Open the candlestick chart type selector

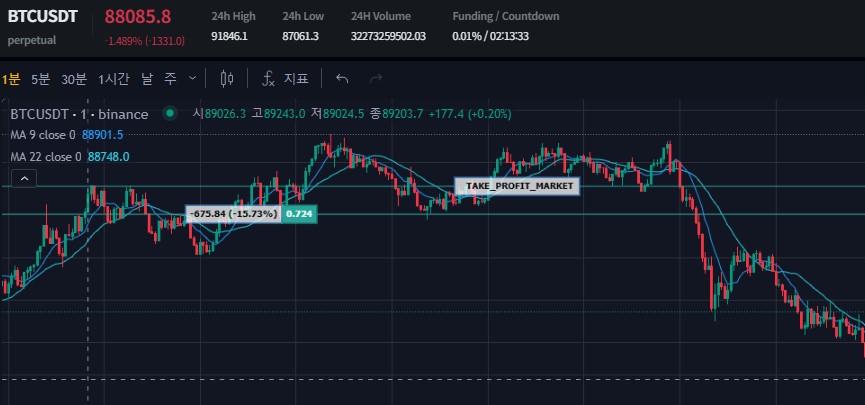tap(227, 79)
